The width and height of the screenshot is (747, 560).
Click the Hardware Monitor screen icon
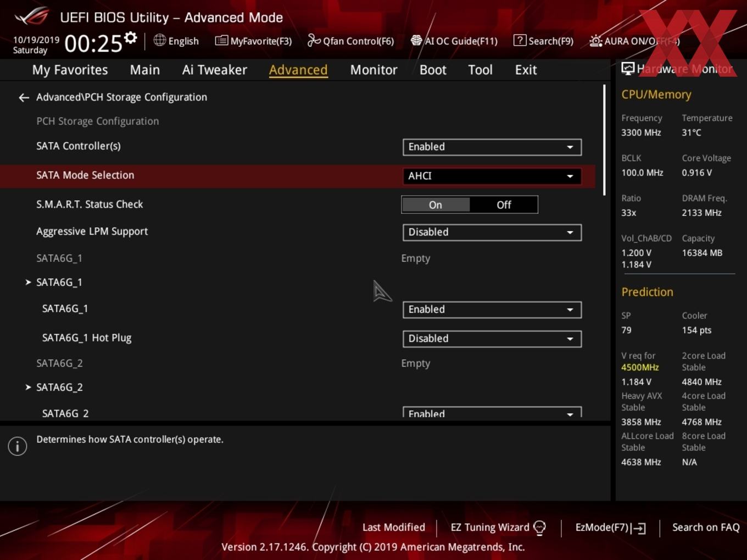[x=628, y=69]
